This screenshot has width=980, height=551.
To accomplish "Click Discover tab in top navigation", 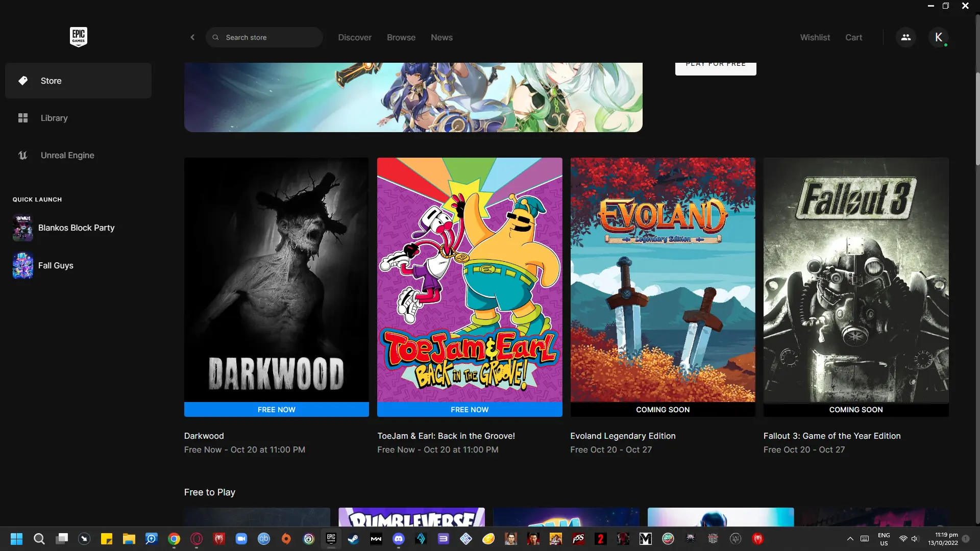I will tap(355, 37).
